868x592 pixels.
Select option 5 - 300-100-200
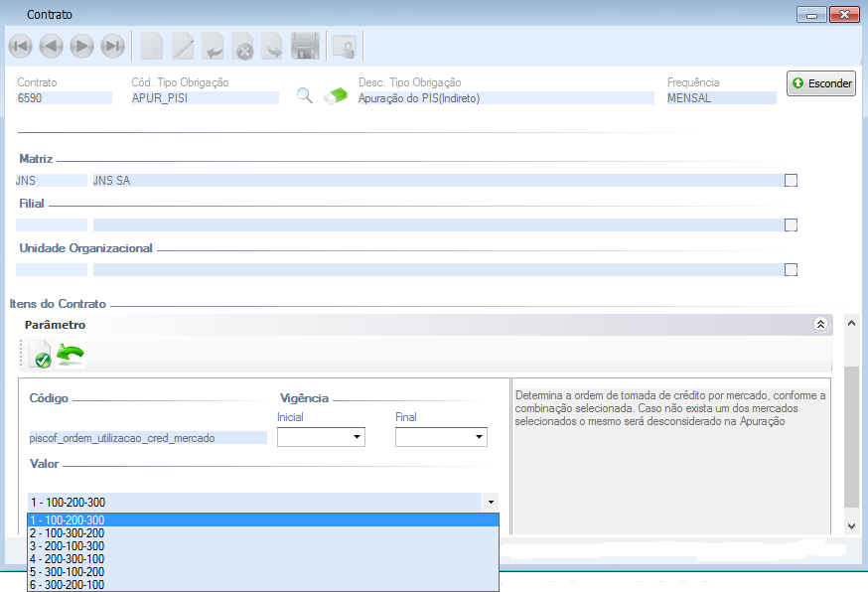[x=263, y=571]
